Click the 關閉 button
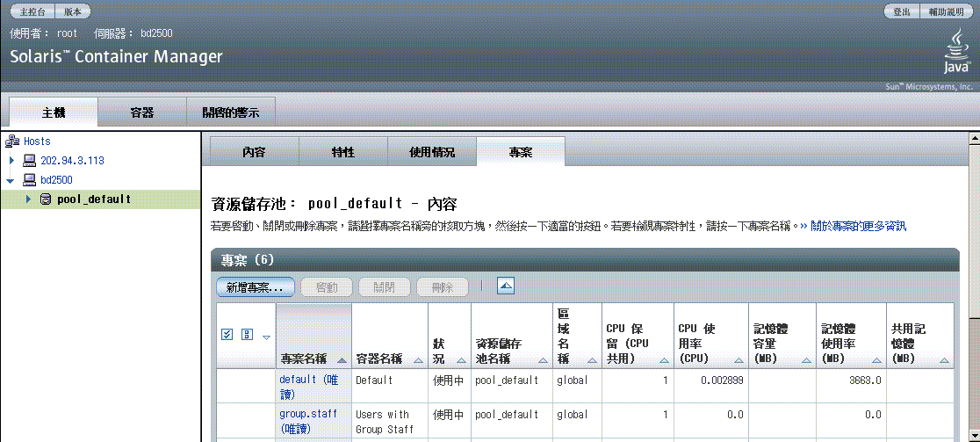The width and height of the screenshot is (980, 442). click(x=385, y=287)
